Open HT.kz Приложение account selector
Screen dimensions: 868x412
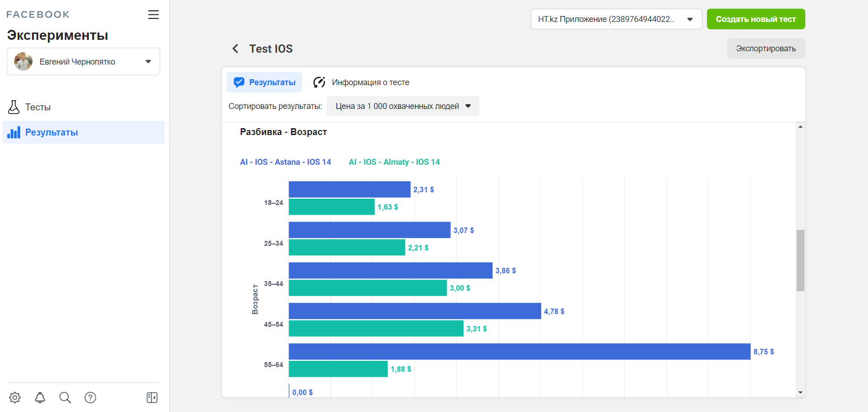point(616,19)
